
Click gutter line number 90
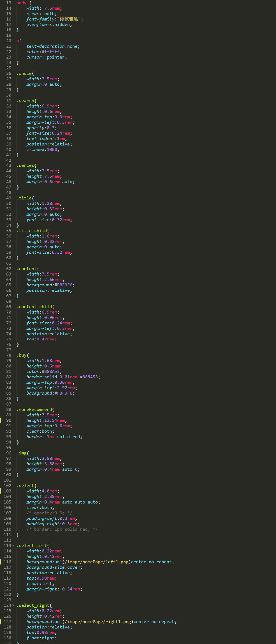9,420
